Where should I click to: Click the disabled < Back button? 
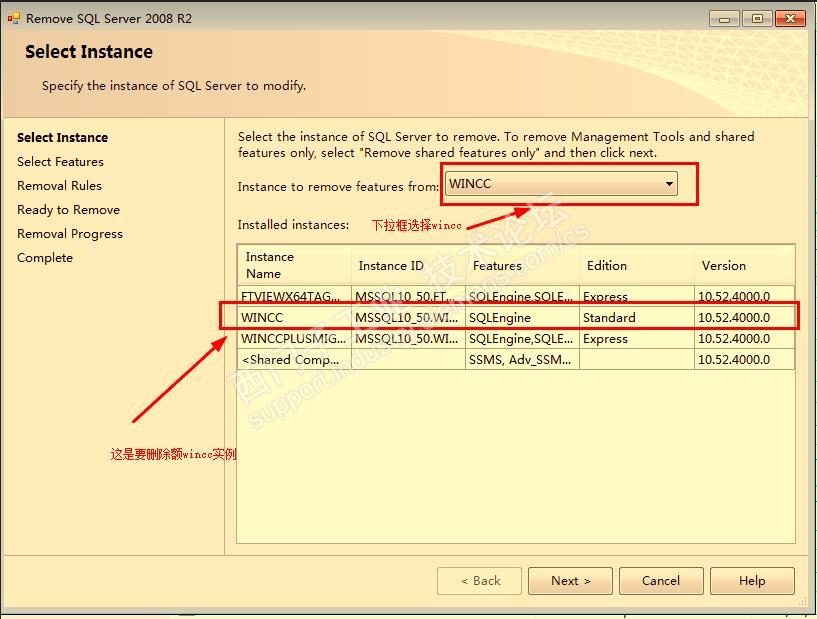[x=479, y=581]
